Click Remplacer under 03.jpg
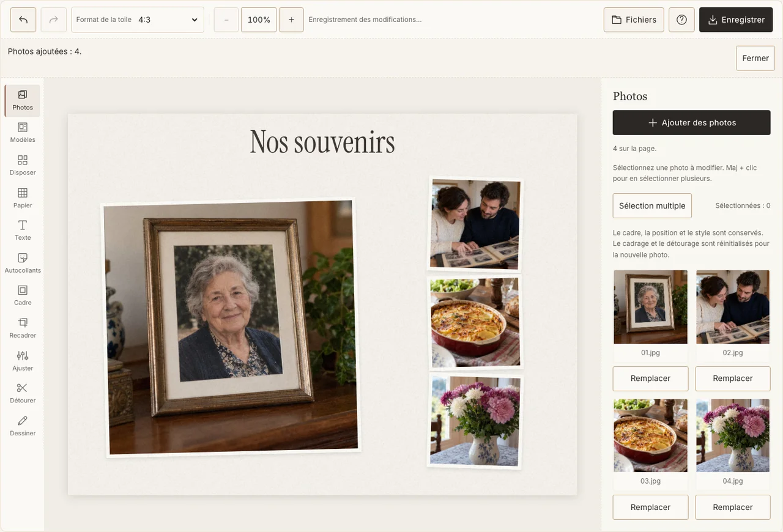 click(x=650, y=507)
